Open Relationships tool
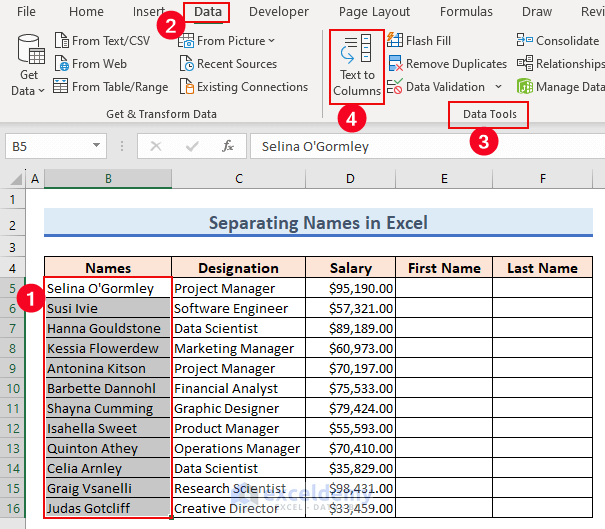 pos(561,64)
